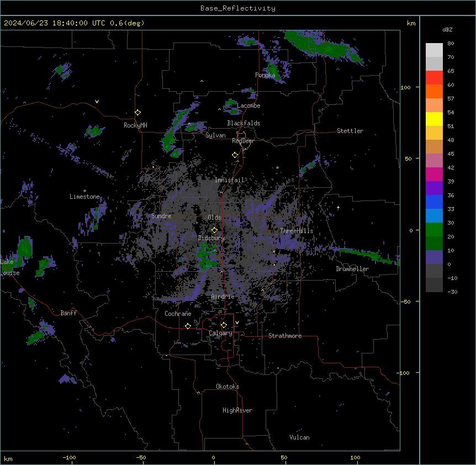The height and width of the screenshot is (465, 476).
Task: Select the magenta swatch in dBZ legend
Action: click(x=434, y=174)
